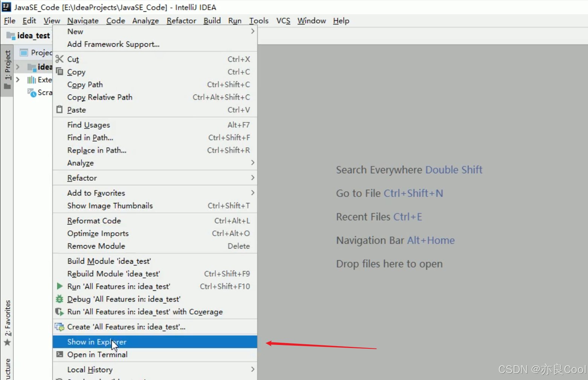Open the Navigate menu
The image size is (588, 380).
(x=83, y=21)
